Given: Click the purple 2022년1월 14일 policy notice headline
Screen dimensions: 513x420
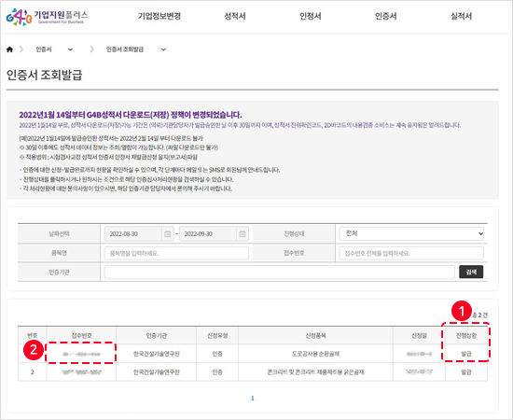Looking at the screenshot, I should pos(131,115).
